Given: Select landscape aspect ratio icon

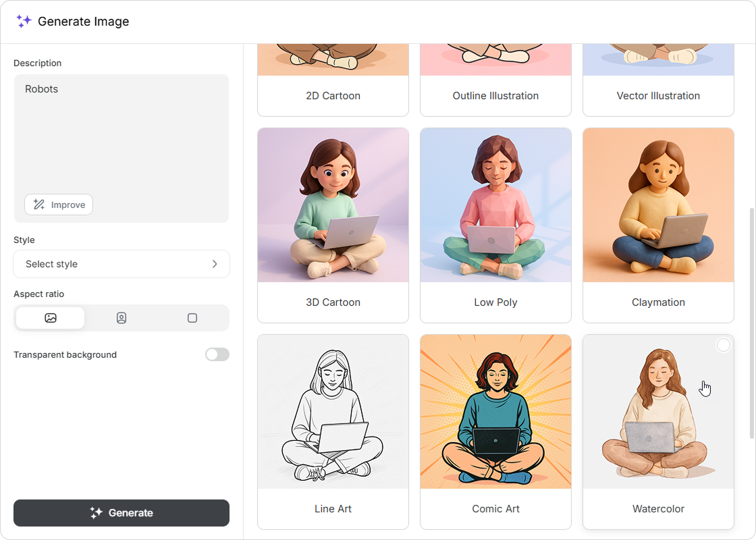Looking at the screenshot, I should point(51,318).
